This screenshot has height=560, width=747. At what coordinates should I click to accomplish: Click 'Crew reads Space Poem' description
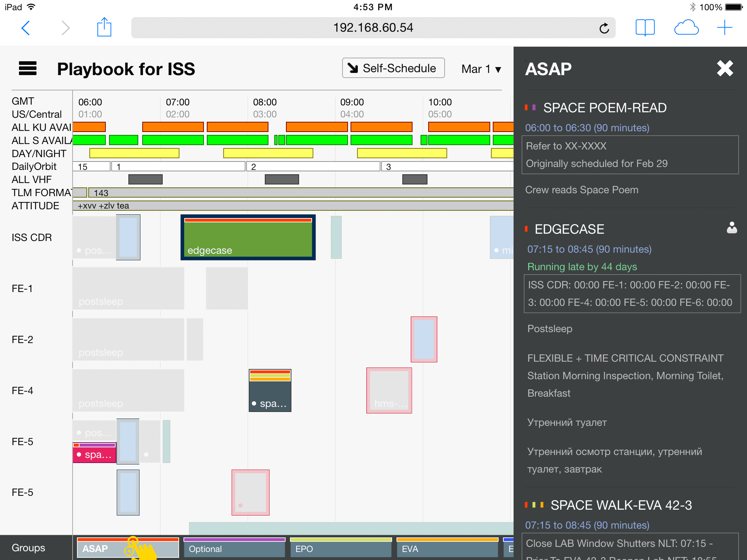582,190
